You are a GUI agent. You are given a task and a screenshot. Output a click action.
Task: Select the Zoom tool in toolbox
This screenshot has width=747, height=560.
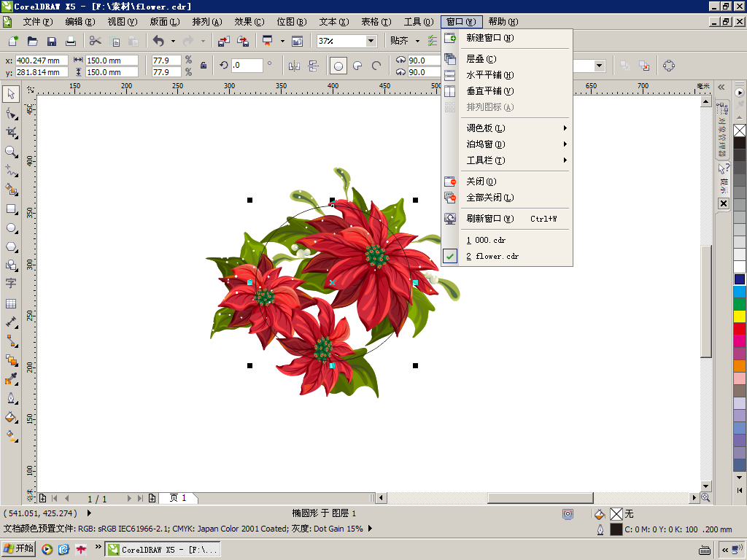coord(10,152)
